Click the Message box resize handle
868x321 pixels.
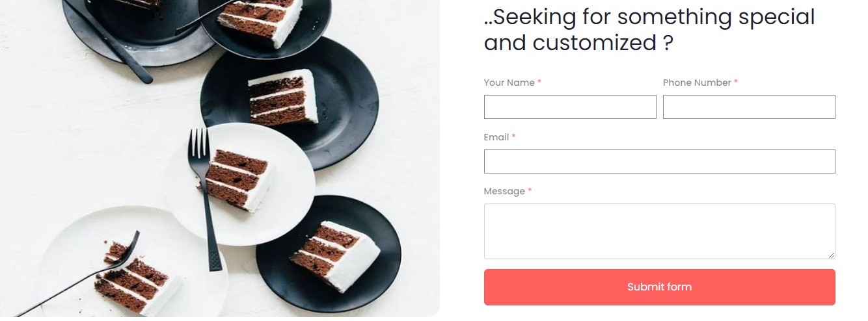831,255
